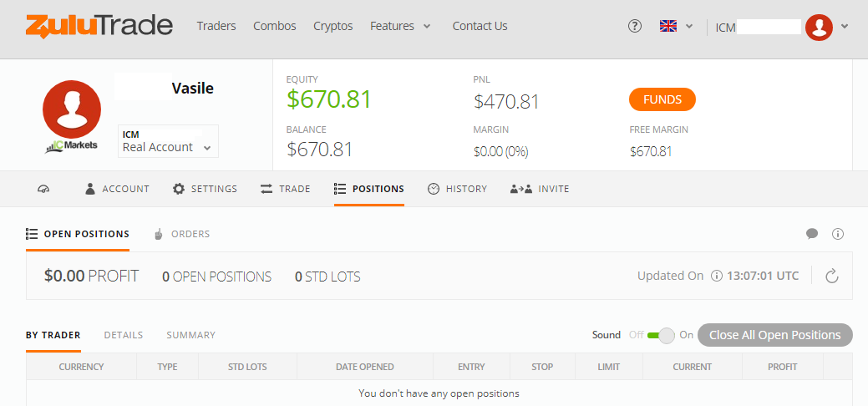Click the ZuluTrade logo
Viewport: 868px width, 406px height.
pyautogui.click(x=99, y=26)
